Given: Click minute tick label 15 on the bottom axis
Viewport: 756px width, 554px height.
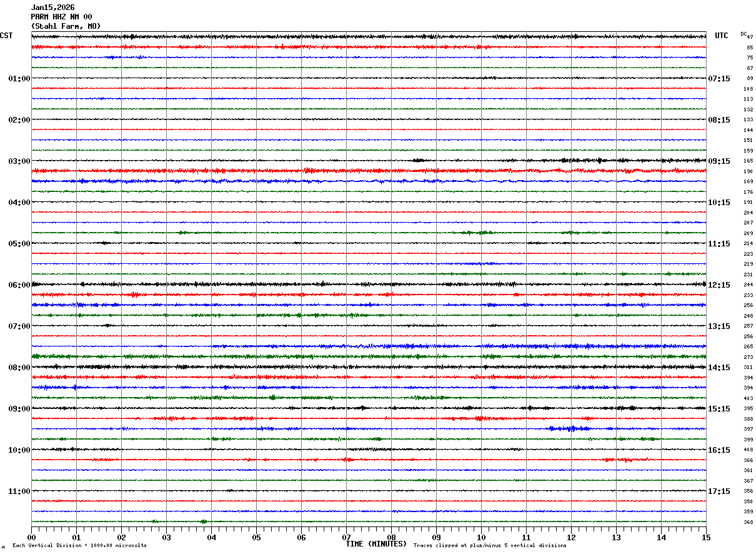Looking at the screenshot, I should click(706, 537).
